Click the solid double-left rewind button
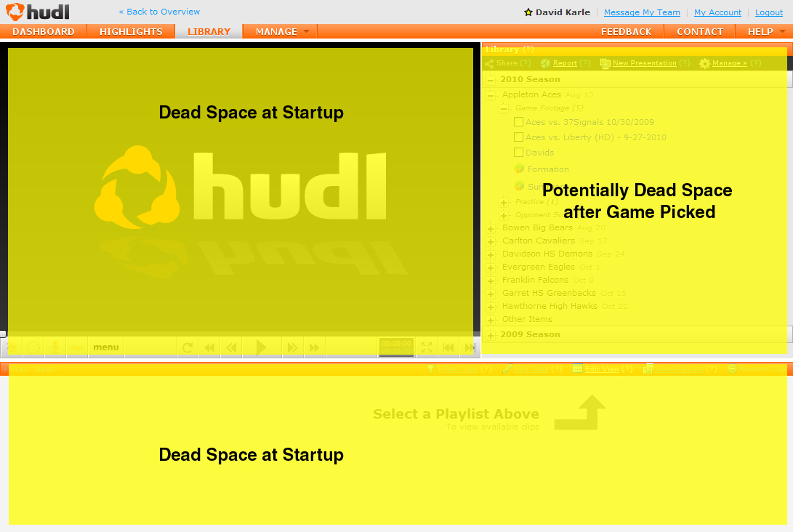This screenshot has height=532, width=793. coord(209,347)
